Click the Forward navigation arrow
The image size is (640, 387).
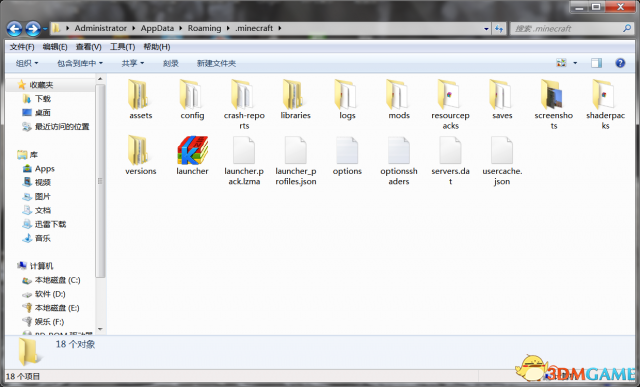coord(33,29)
